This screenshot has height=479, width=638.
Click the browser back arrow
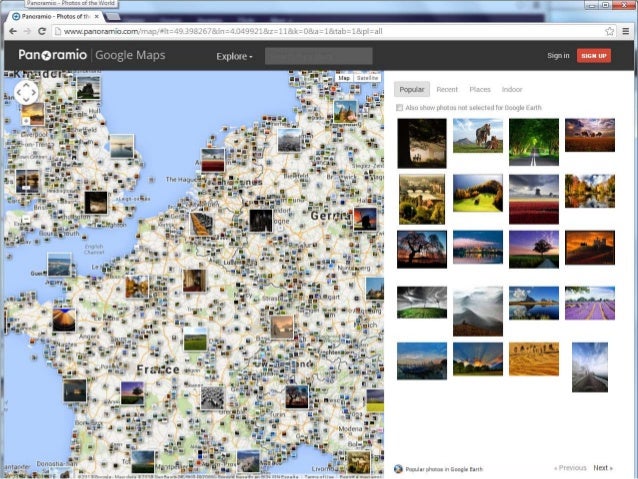(11, 32)
